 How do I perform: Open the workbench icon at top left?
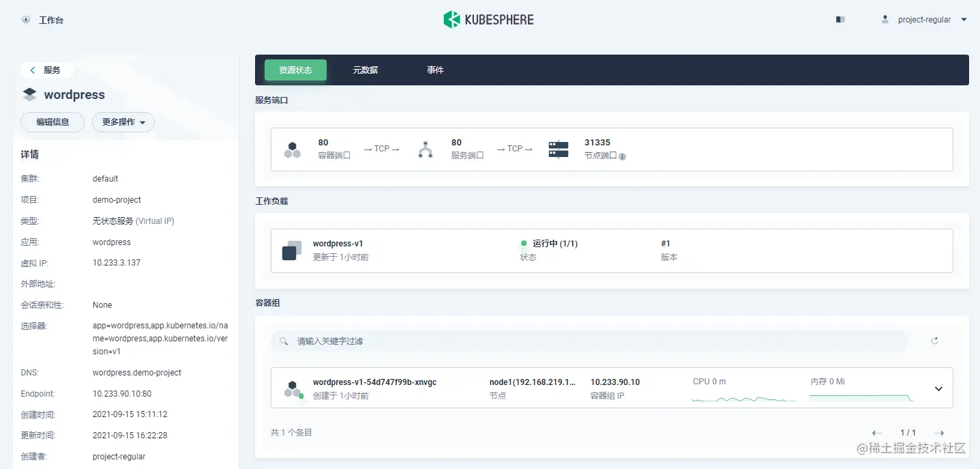point(26,20)
